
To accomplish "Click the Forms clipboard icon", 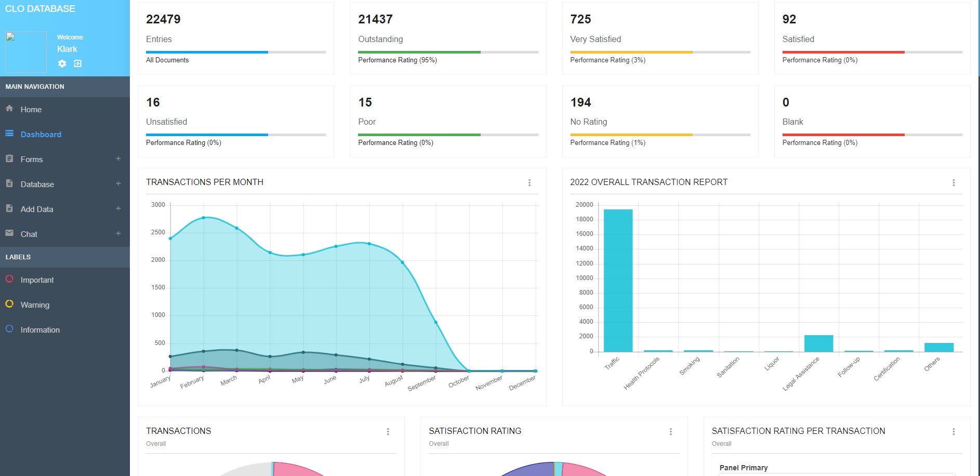I will [x=9, y=158].
